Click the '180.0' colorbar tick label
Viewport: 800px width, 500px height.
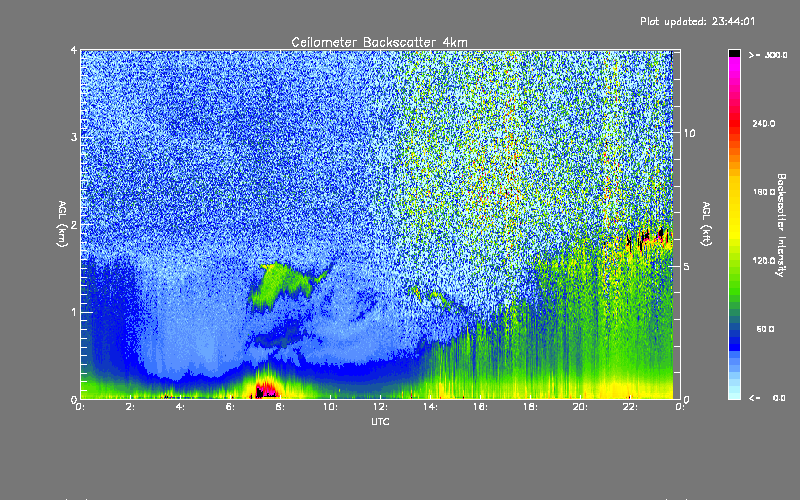(764, 192)
